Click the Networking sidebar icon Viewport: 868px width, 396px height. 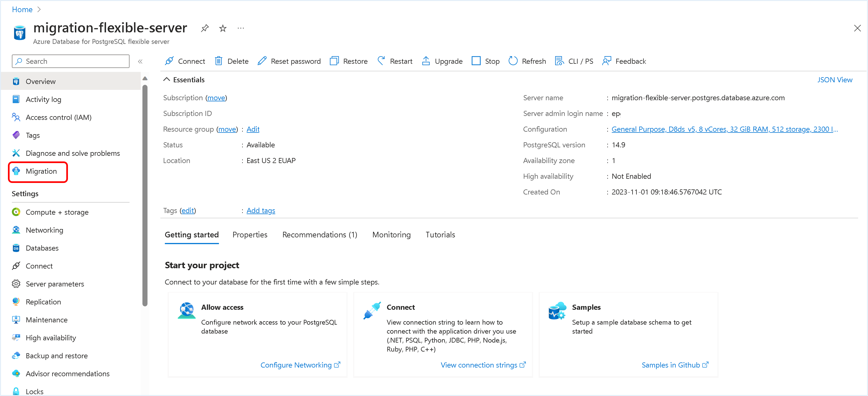click(x=16, y=230)
